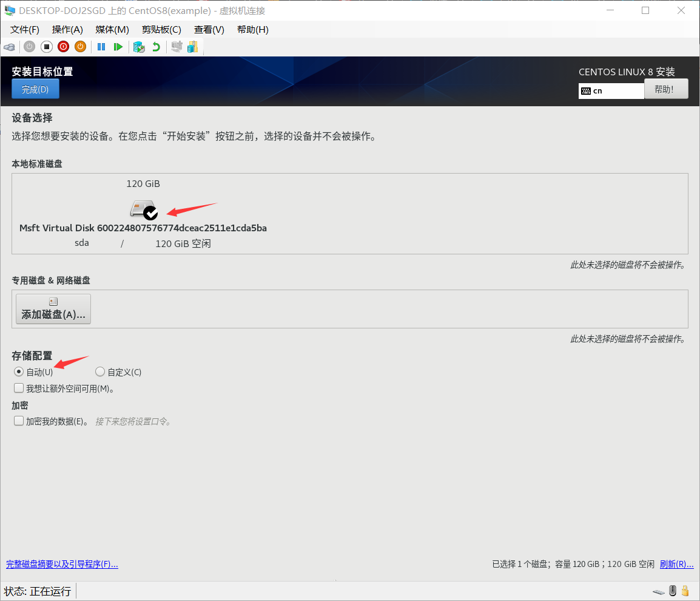Open the 查看(V) menu
This screenshot has height=601, width=700.
click(209, 30)
